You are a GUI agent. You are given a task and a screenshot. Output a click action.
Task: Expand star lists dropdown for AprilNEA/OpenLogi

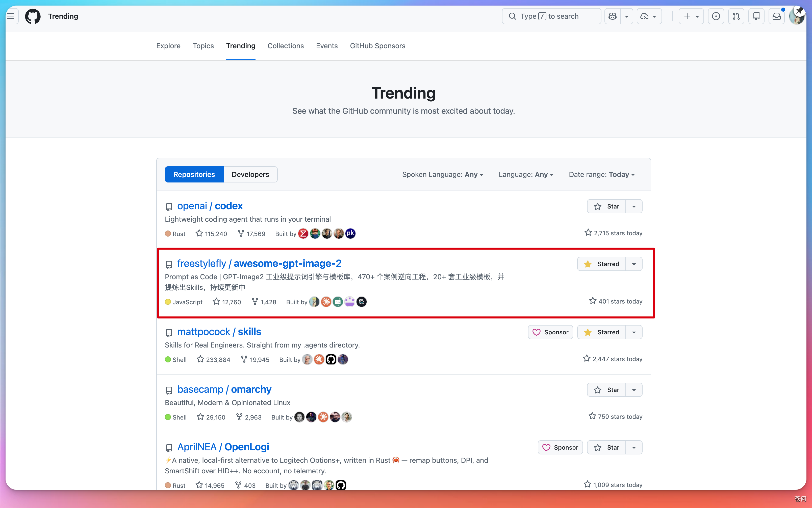point(634,448)
